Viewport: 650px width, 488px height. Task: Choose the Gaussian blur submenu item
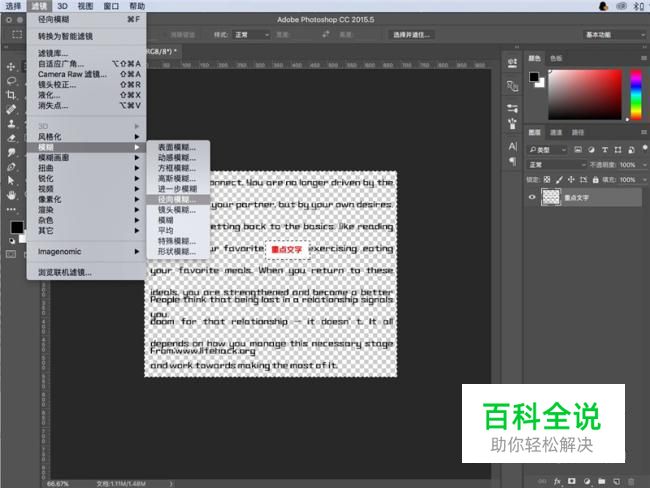click(x=178, y=178)
